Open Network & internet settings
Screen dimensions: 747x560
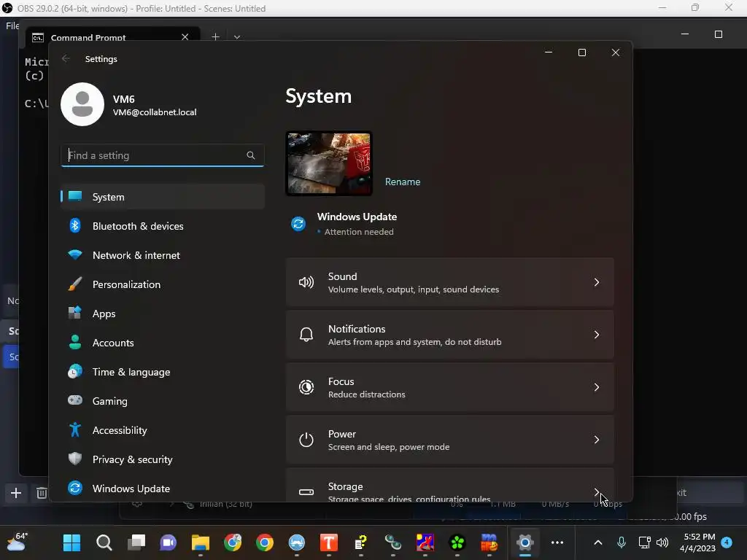(x=163, y=255)
